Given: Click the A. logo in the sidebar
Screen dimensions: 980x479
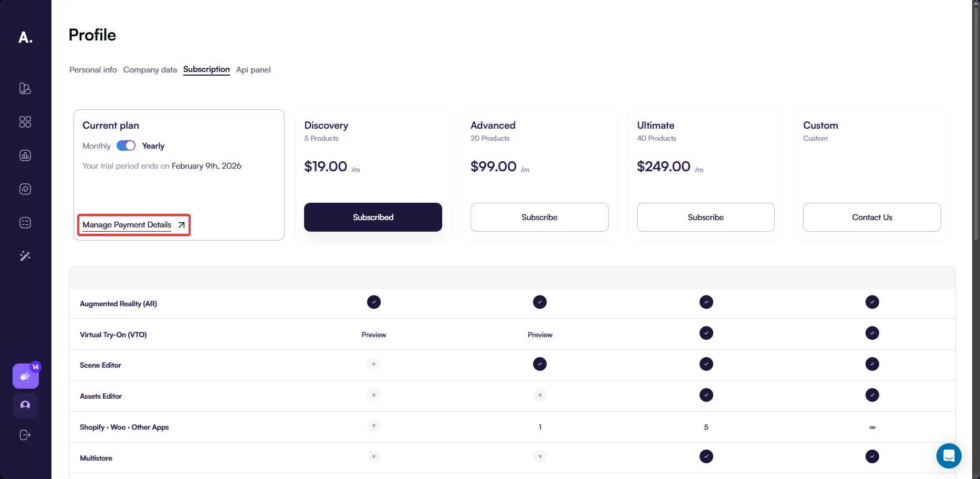Looking at the screenshot, I should pos(25,37).
